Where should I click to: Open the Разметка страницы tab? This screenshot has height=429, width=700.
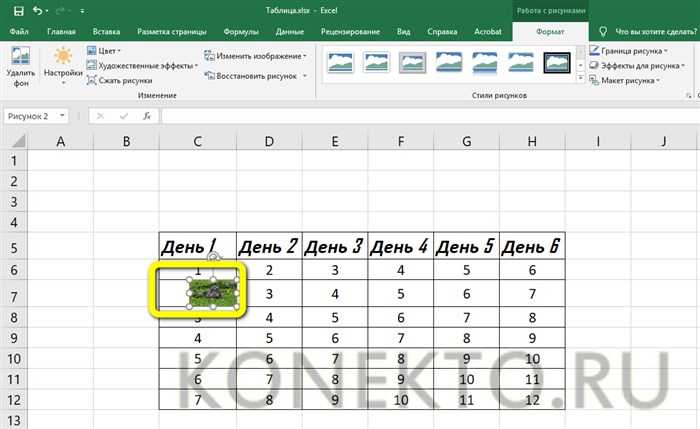point(171,32)
